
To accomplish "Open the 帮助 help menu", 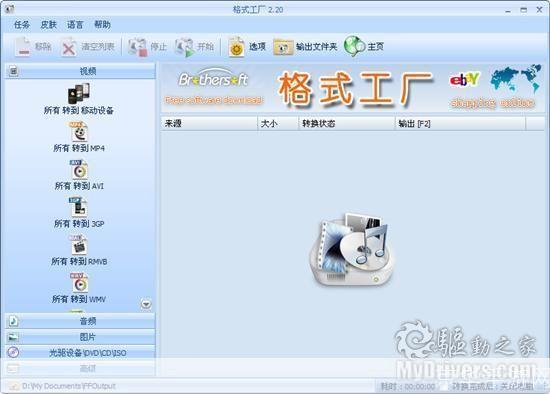I will pyautogui.click(x=102, y=25).
